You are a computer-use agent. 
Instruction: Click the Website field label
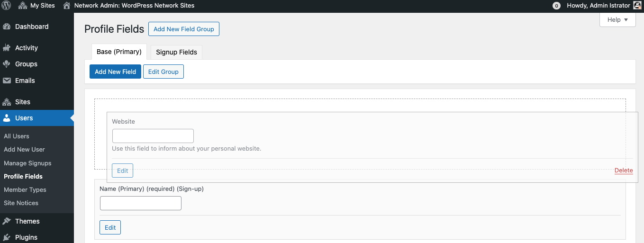123,122
